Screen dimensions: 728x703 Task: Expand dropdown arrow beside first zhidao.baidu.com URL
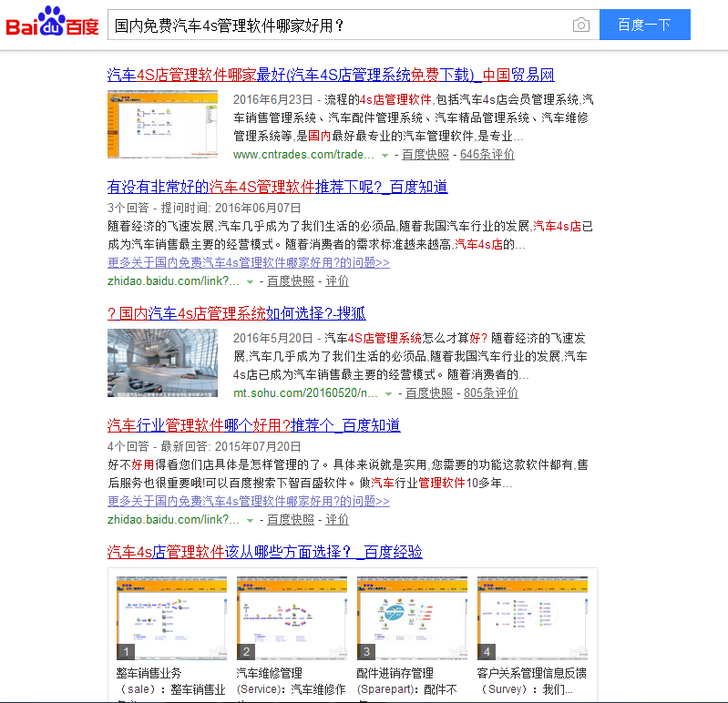250,282
